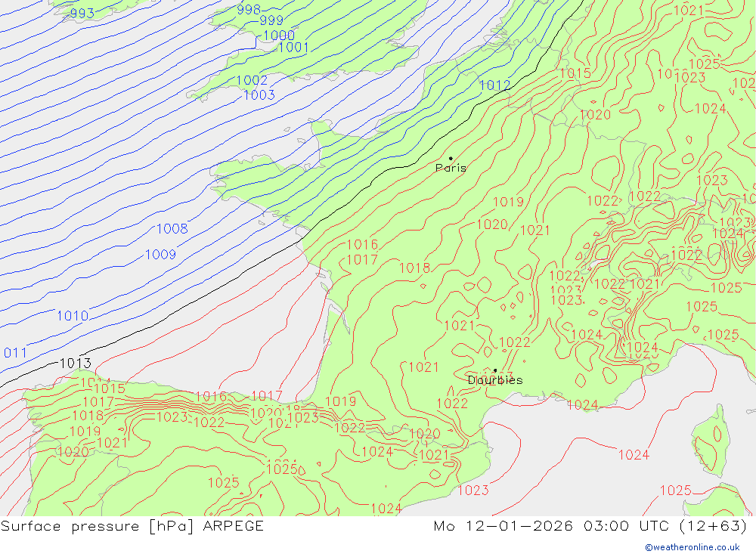Click the blue 1002 pressure label

tap(252, 80)
